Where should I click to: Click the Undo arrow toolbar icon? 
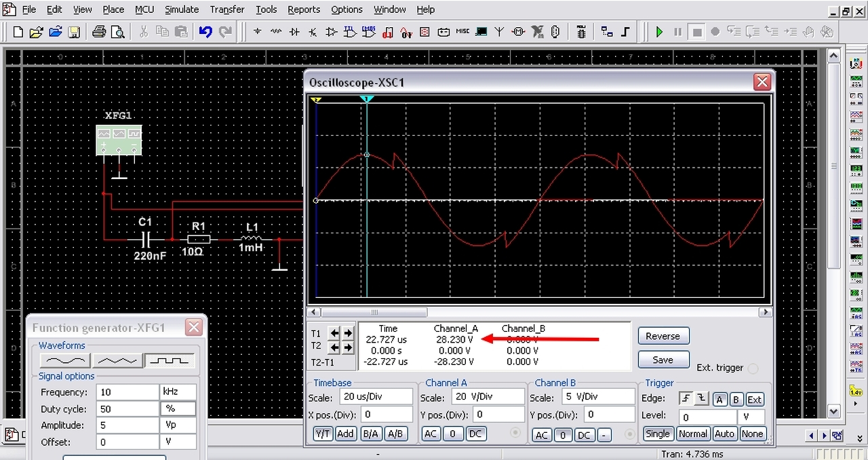[205, 32]
